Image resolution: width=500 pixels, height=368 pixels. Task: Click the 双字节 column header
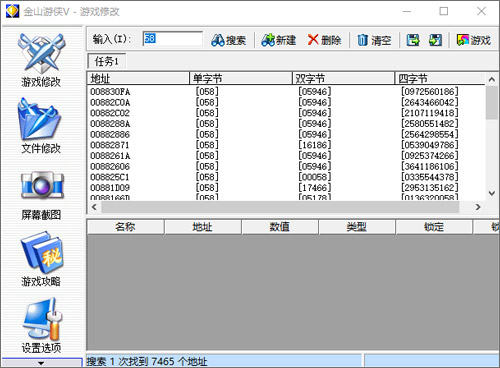[344, 79]
